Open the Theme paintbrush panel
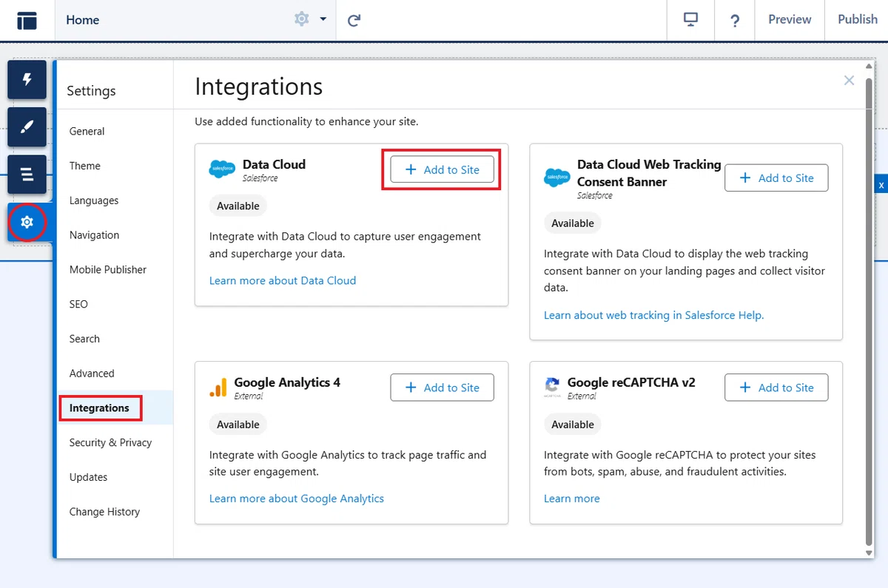 pyautogui.click(x=27, y=127)
